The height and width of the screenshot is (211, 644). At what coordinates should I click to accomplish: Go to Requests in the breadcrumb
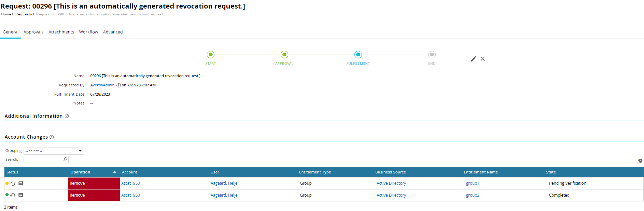[24, 14]
